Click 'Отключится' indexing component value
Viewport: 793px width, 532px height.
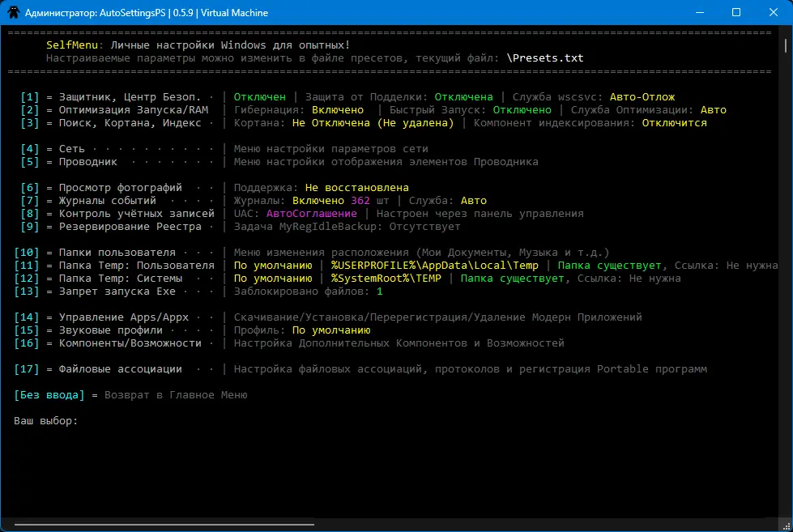(675, 123)
